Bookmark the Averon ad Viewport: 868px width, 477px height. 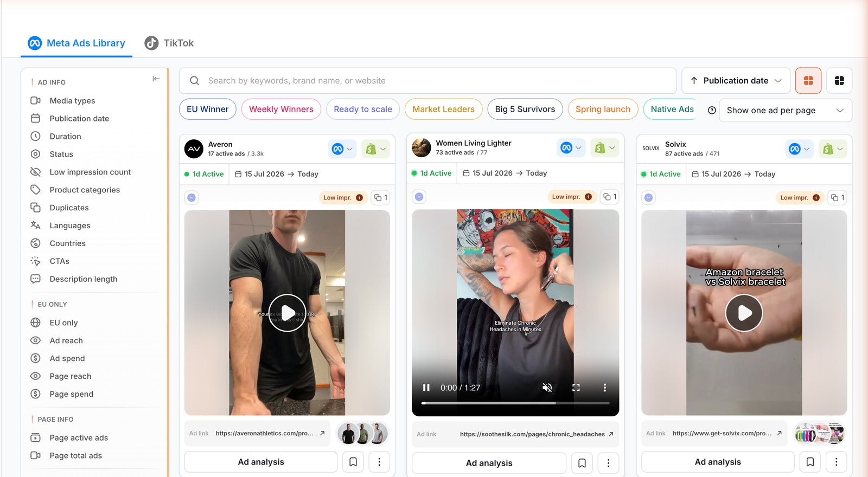(353, 462)
